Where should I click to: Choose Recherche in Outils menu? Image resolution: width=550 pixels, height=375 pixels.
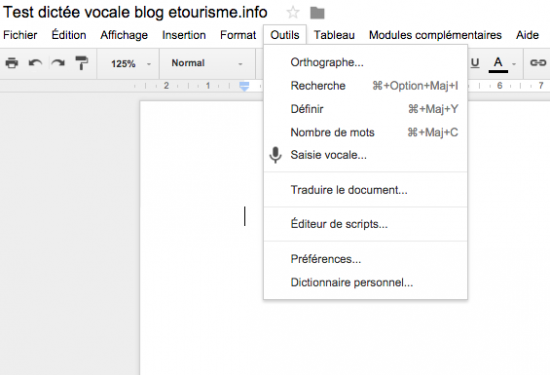point(365,86)
